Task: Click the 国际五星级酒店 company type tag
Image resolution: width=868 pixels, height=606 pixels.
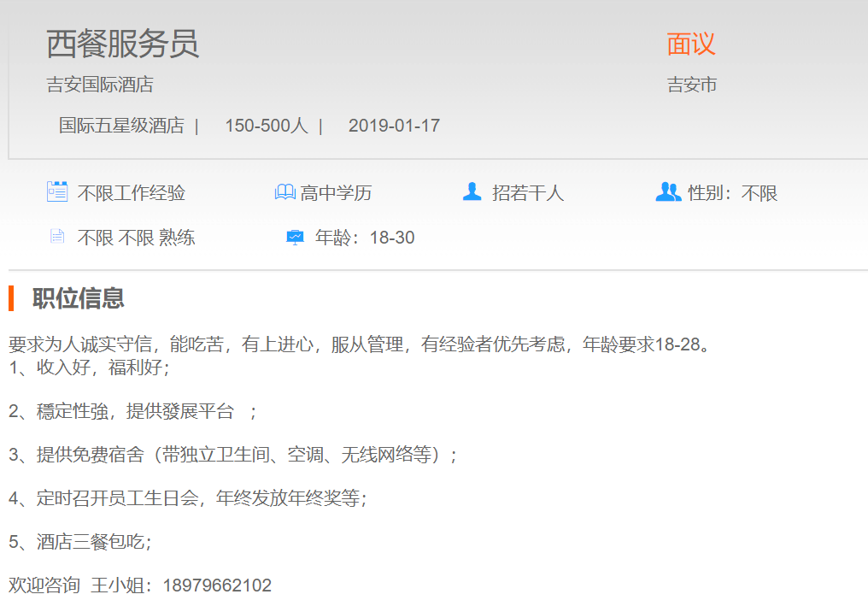Action: [121, 126]
